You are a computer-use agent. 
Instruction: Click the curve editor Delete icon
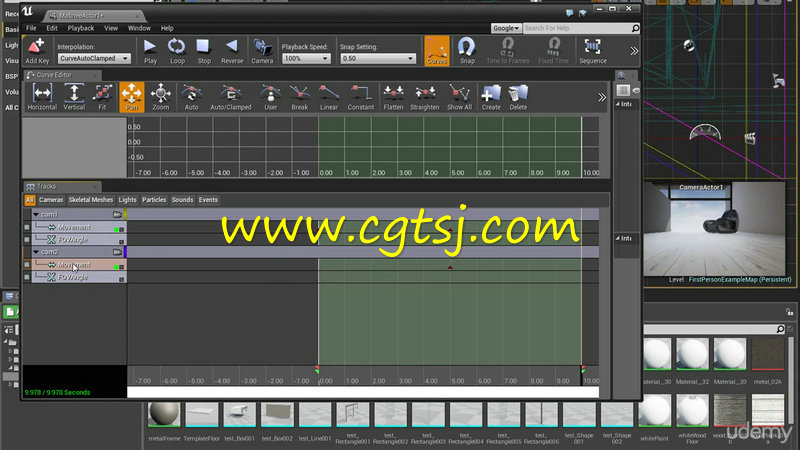[x=518, y=97]
